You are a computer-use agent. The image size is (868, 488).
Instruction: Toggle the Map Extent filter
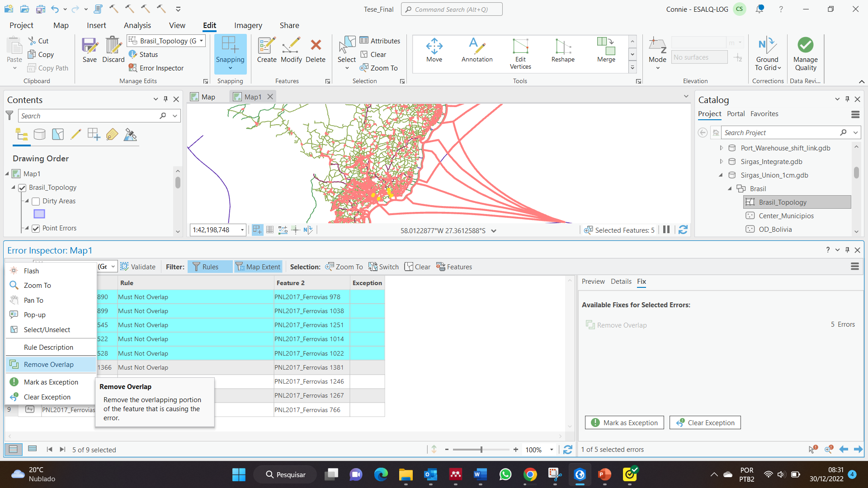coord(258,267)
